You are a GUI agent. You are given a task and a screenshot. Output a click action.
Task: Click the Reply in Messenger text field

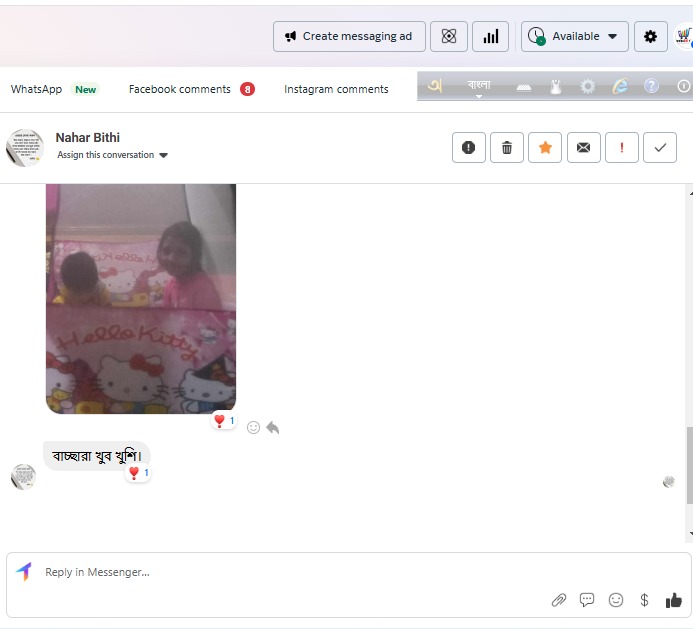[x=280, y=572]
